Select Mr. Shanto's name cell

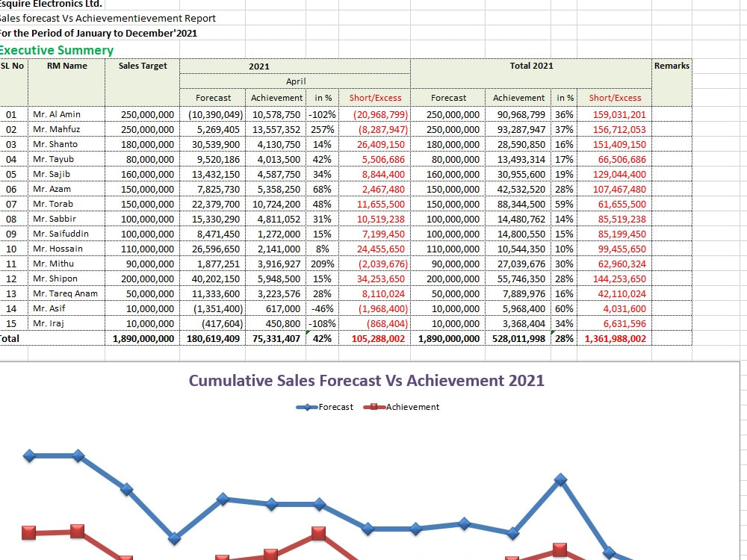(66, 144)
